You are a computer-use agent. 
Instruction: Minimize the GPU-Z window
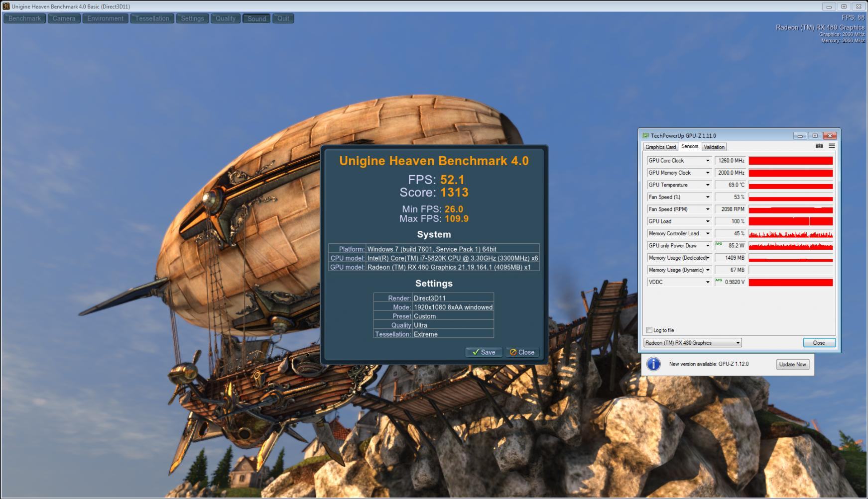tap(800, 135)
